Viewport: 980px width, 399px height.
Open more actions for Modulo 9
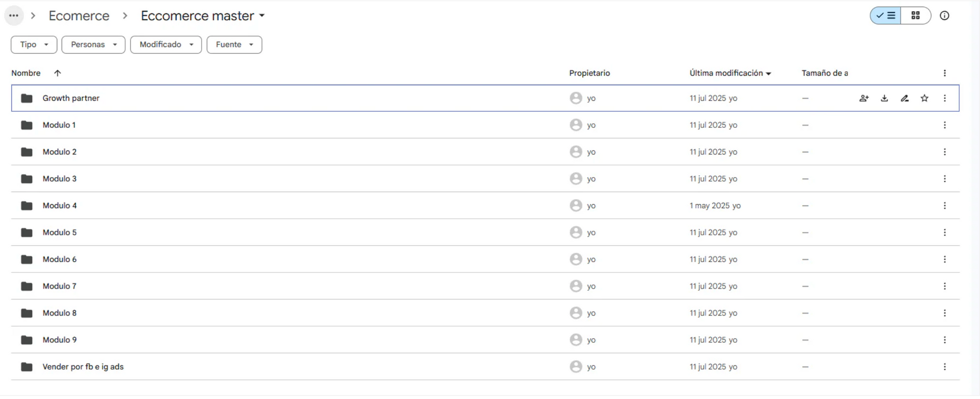point(945,340)
